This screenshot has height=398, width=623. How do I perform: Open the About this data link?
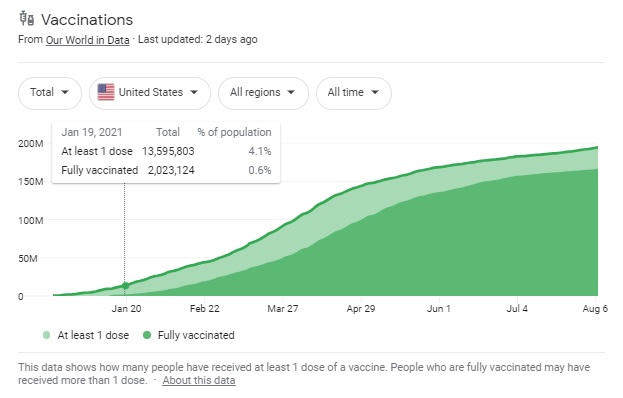point(199,380)
